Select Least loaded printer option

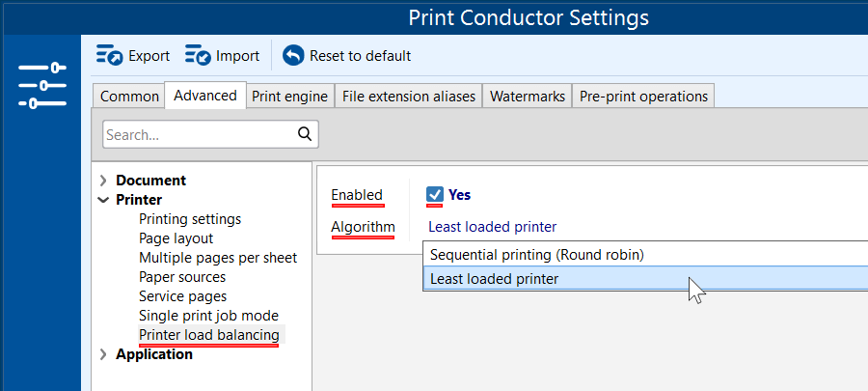coord(494,279)
